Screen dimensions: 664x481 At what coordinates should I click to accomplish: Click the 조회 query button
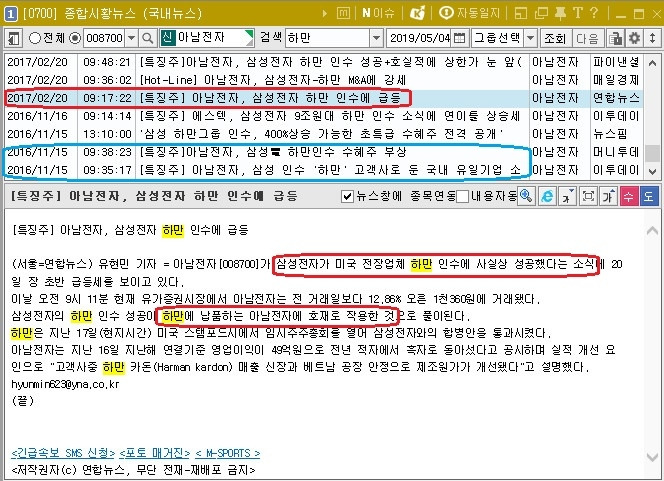point(555,39)
